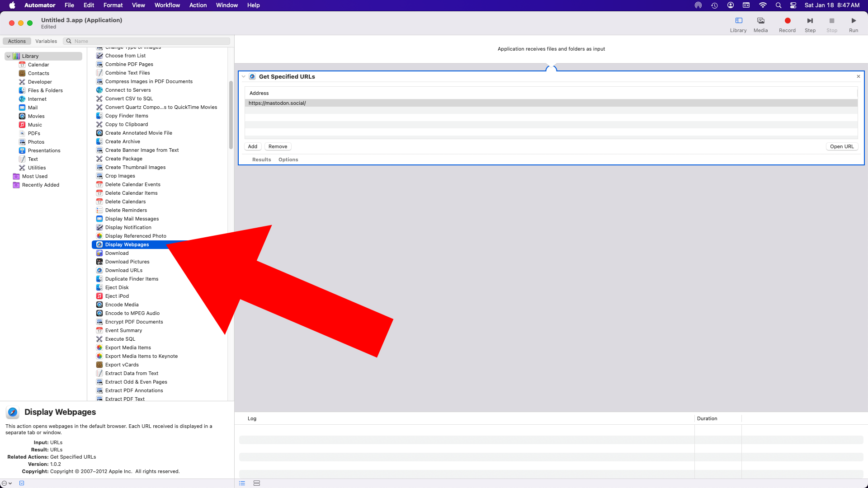Select the Calendar category icon
The height and width of the screenshot is (488, 868).
click(22, 65)
